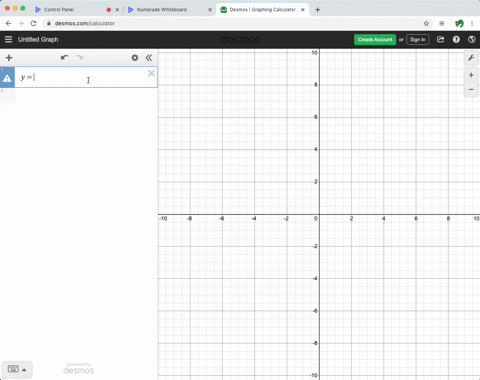Delete expression 1 with the X
The height and width of the screenshot is (380, 480).
point(151,73)
